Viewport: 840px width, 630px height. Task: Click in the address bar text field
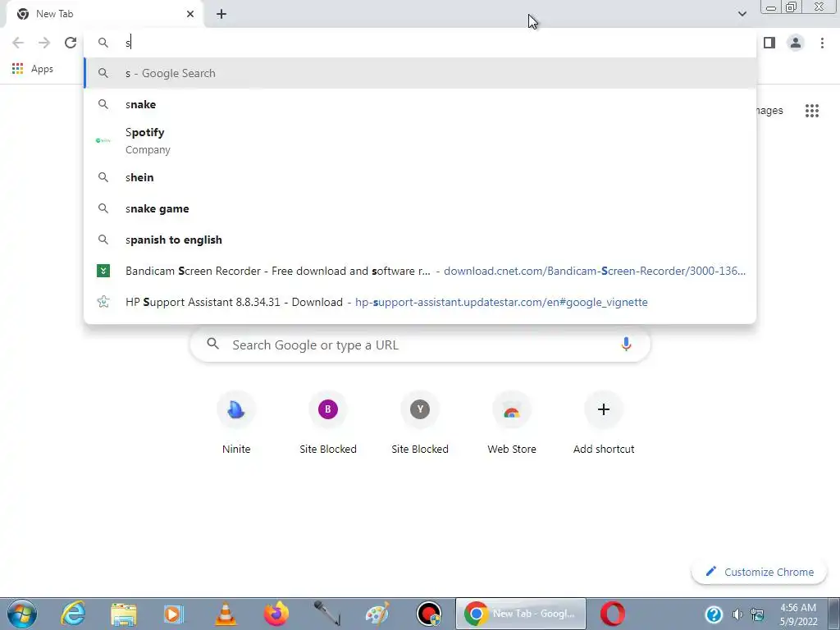(420, 43)
